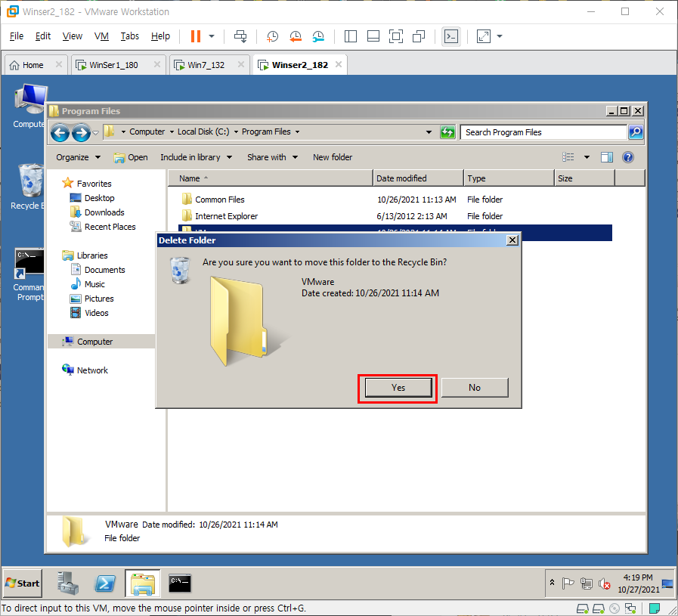Sort by Date modified column
Viewport: 678px width, 616px height.
pos(418,178)
